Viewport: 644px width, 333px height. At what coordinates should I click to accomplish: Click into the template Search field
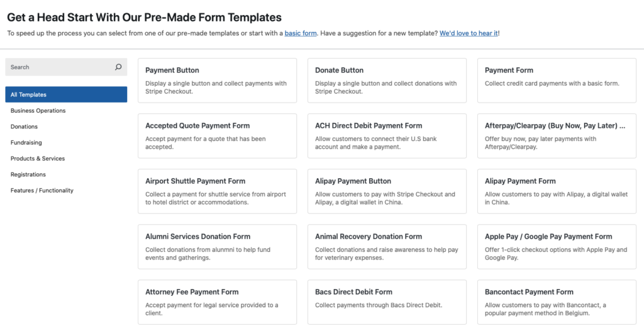pos(60,67)
